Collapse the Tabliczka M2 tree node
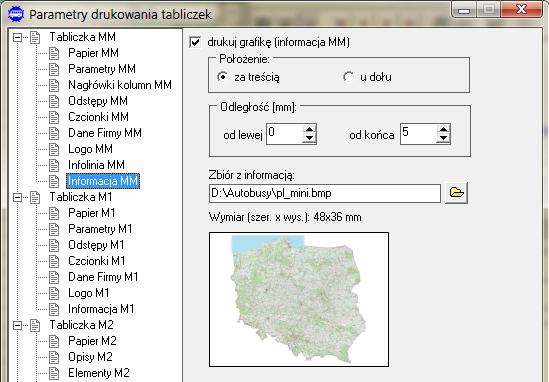This screenshot has height=382, width=549. coord(17,326)
